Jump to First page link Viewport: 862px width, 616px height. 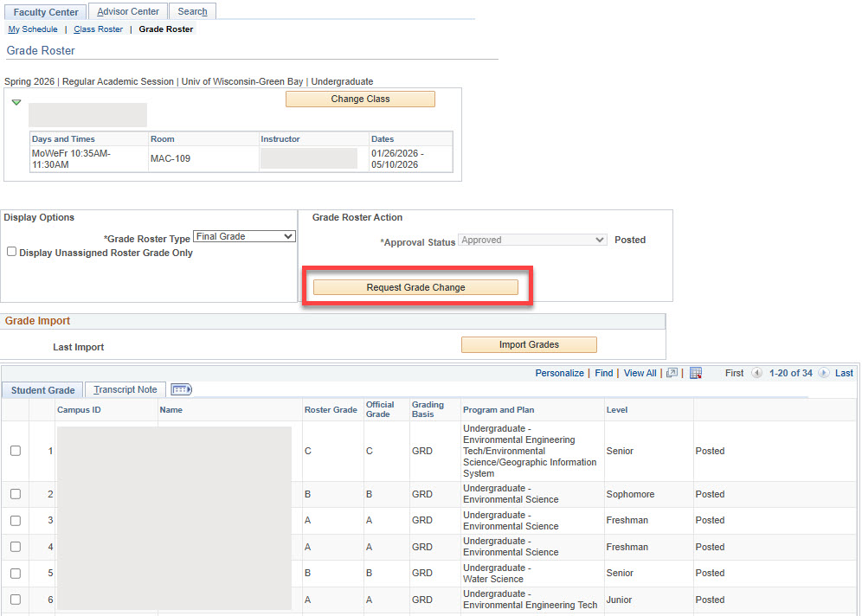coord(734,373)
